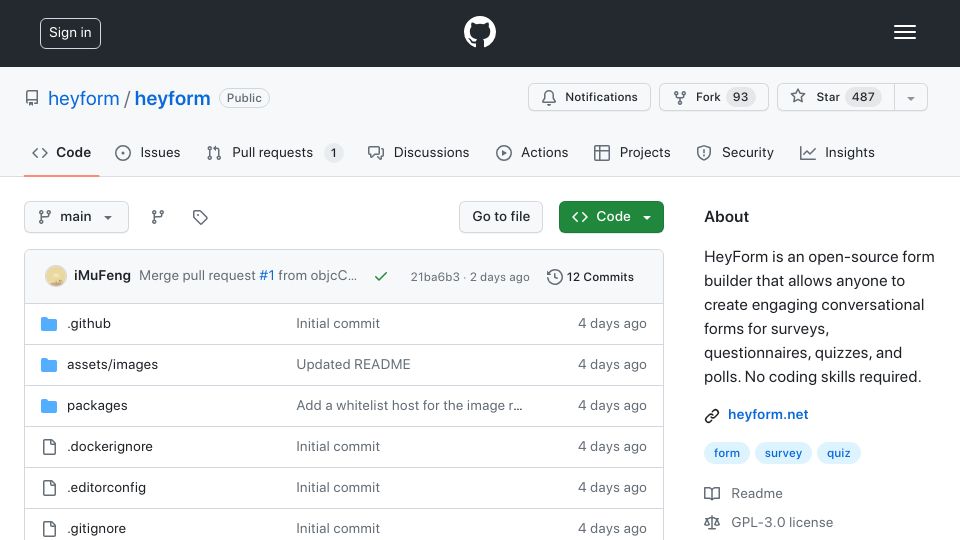
Task: Click the GitHub Octocat logo
Action: coord(479,32)
